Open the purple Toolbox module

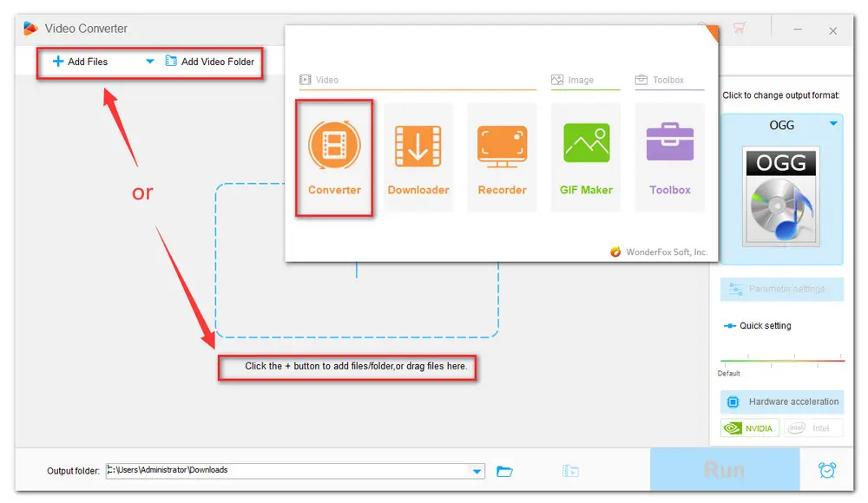[670, 157]
